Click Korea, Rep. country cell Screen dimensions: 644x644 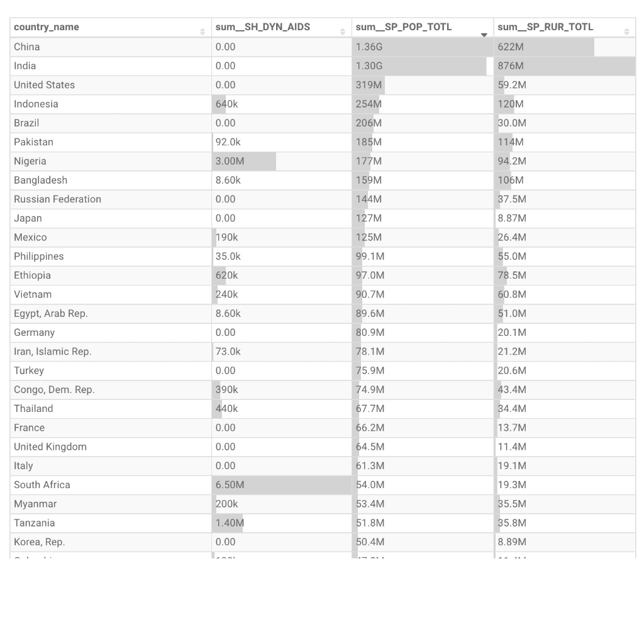111,542
